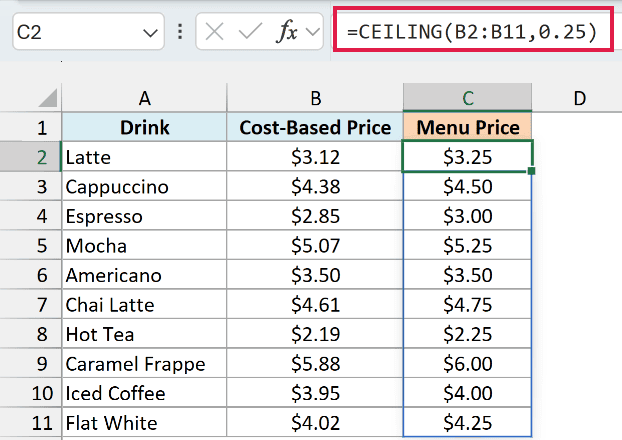Click the $4.50 menu price cell
The image size is (622, 440).
(x=467, y=186)
